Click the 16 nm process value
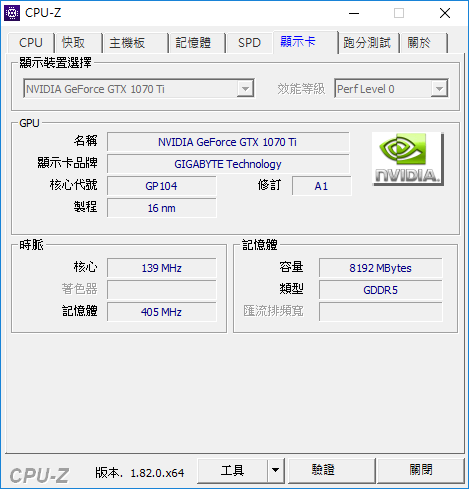469x489 pixels. click(162, 208)
